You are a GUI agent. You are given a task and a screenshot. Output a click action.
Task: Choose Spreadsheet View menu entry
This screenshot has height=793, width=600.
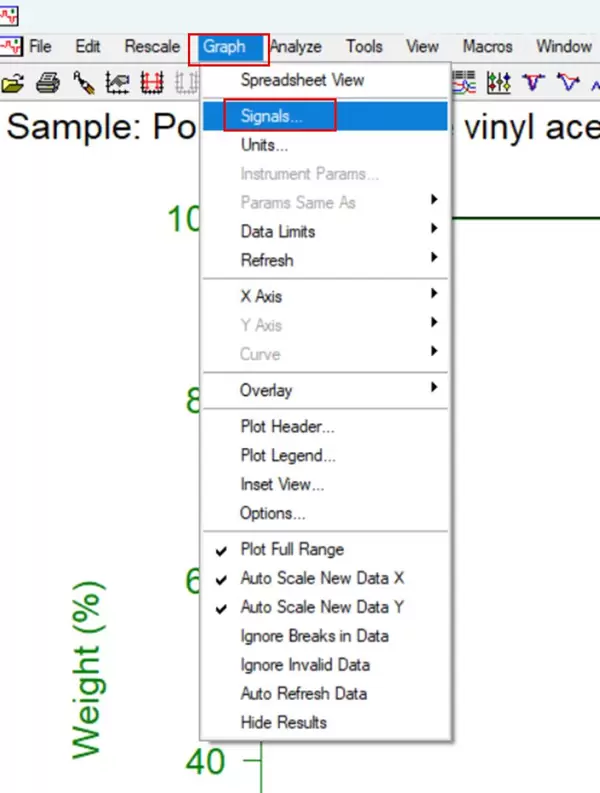[302, 80]
